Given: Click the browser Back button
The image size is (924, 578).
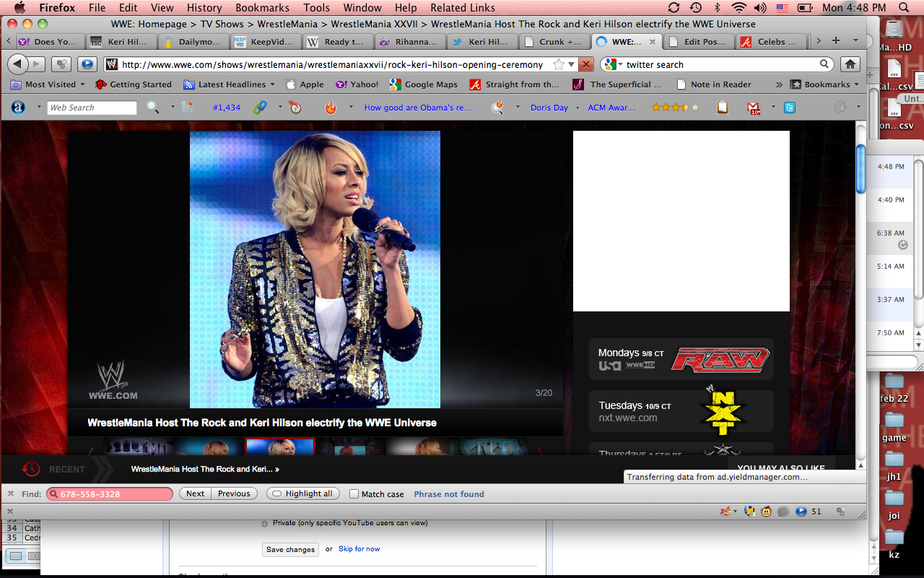Looking at the screenshot, I should coord(18,64).
